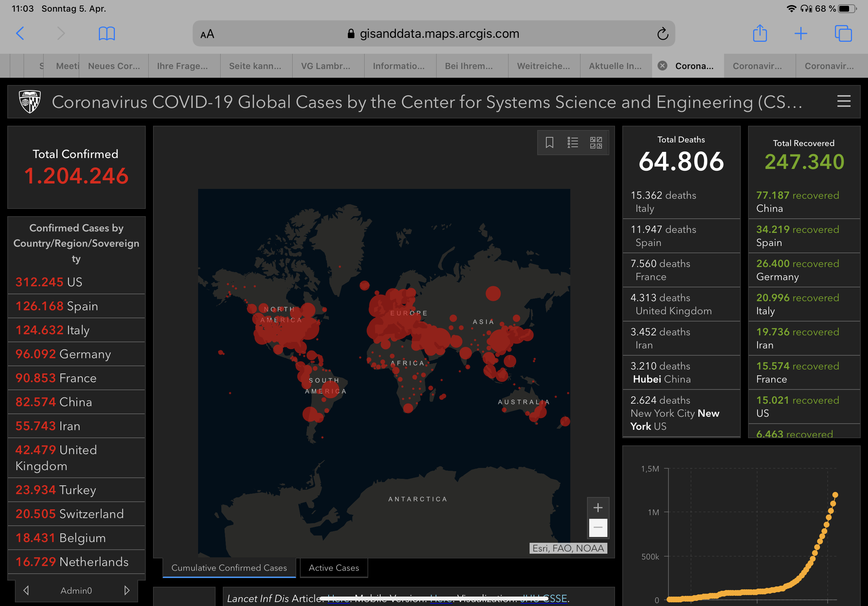Viewport: 868px width, 606px height.
Task: Go to next Admin list view arrow
Action: [x=126, y=590]
